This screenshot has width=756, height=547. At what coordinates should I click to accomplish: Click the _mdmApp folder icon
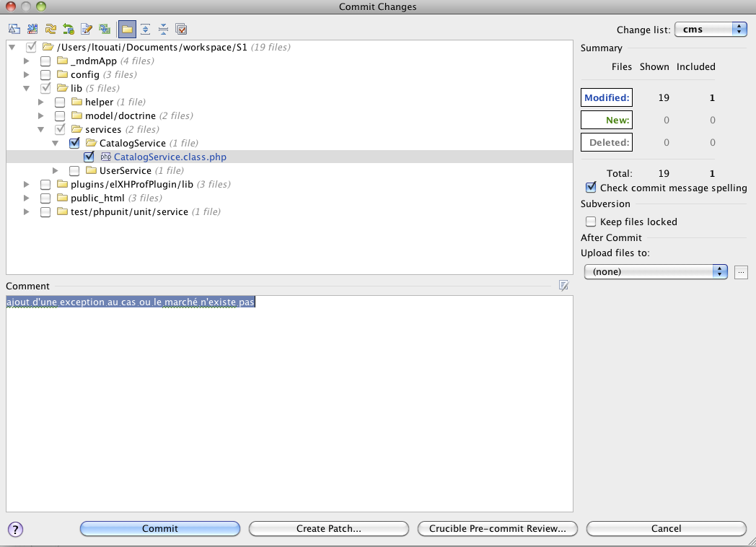pyautogui.click(x=62, y=61)
